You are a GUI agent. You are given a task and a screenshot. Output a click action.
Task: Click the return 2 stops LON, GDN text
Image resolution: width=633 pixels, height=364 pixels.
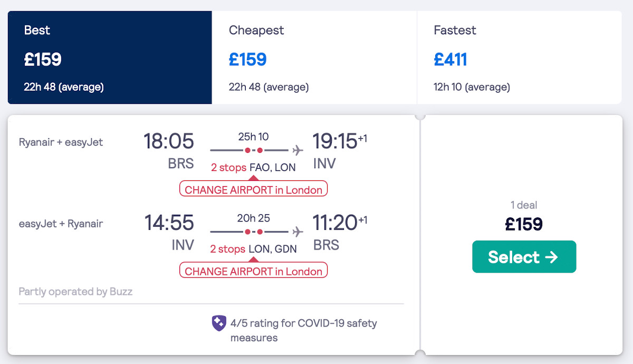(x=253, y=248)
